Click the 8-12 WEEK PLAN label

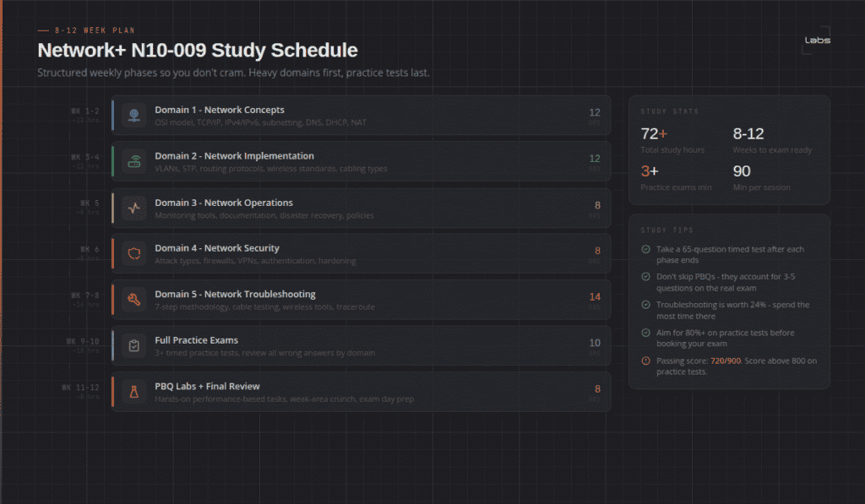95,30
